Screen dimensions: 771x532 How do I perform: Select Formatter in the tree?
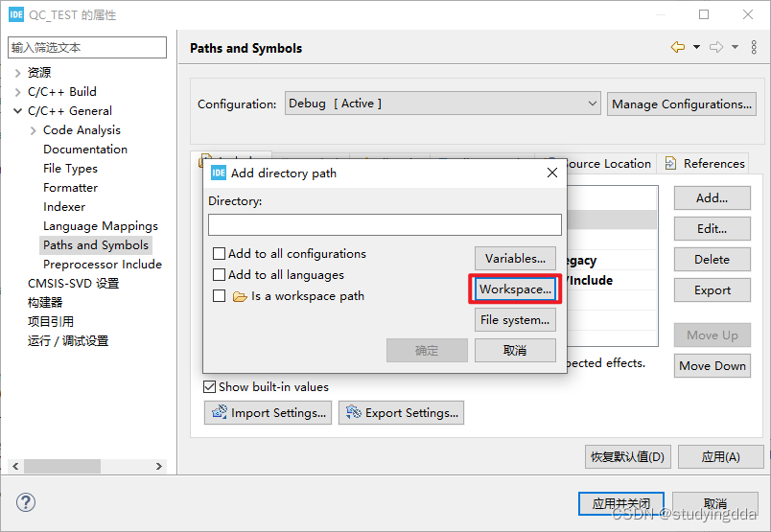tap(70, 188)
